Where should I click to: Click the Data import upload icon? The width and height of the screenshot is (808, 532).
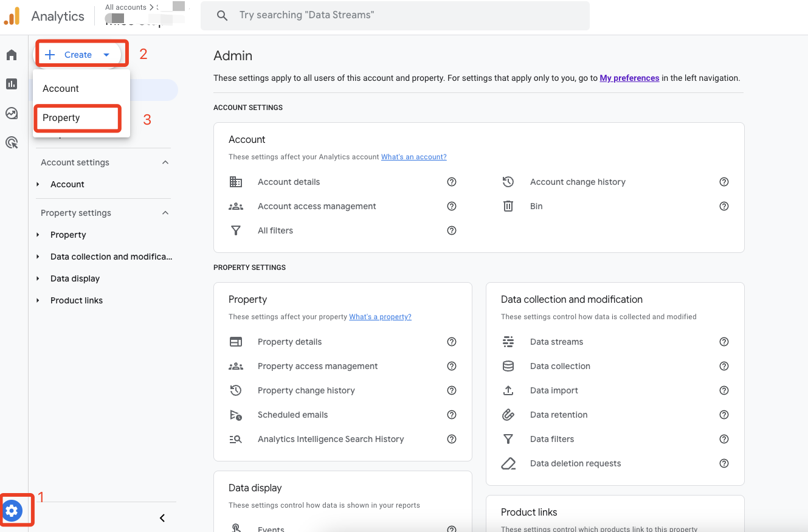[x=508, y=390]
